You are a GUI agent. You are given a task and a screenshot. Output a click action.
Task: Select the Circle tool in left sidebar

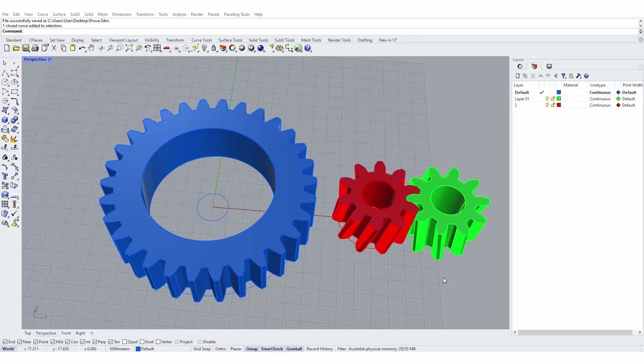(x=5, y=82)
